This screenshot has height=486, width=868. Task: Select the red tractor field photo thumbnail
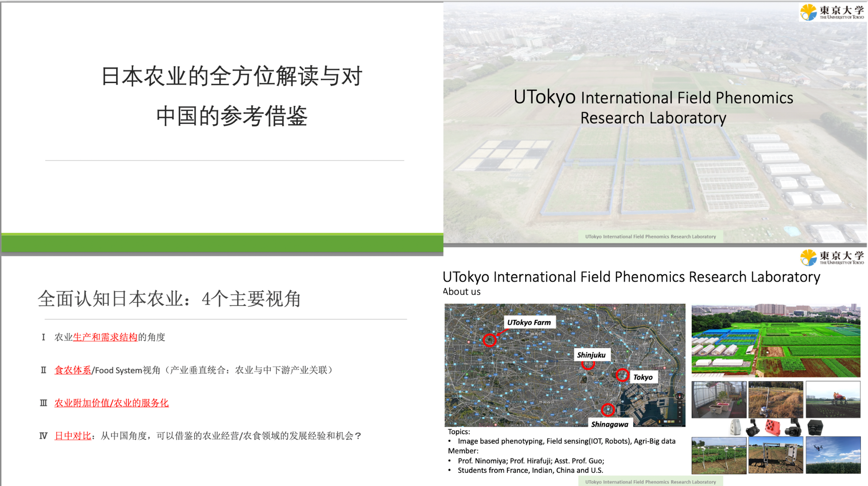pyautogui.click(x=833, y=399)
